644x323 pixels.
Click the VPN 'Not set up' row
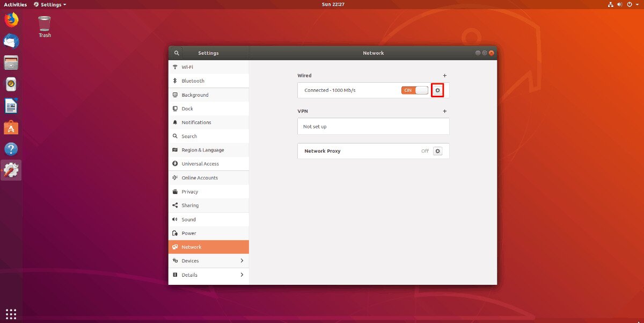point(373,127)
